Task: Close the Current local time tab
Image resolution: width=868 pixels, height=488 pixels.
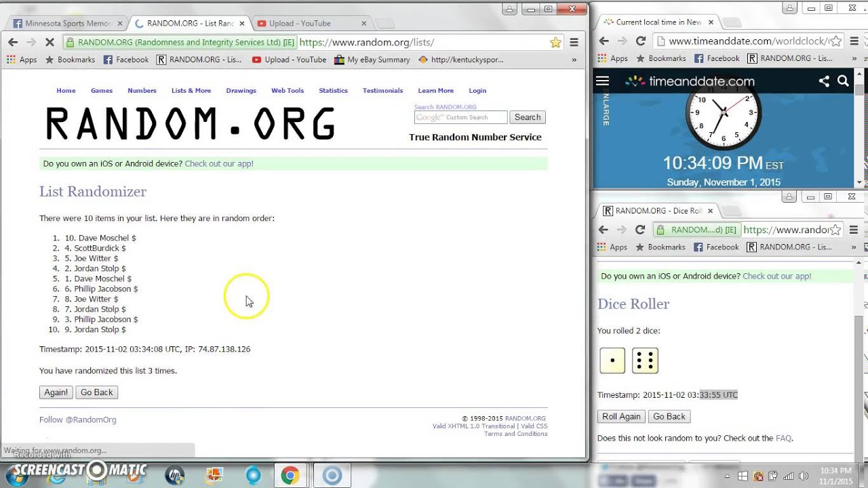Action: coord(711,22)
